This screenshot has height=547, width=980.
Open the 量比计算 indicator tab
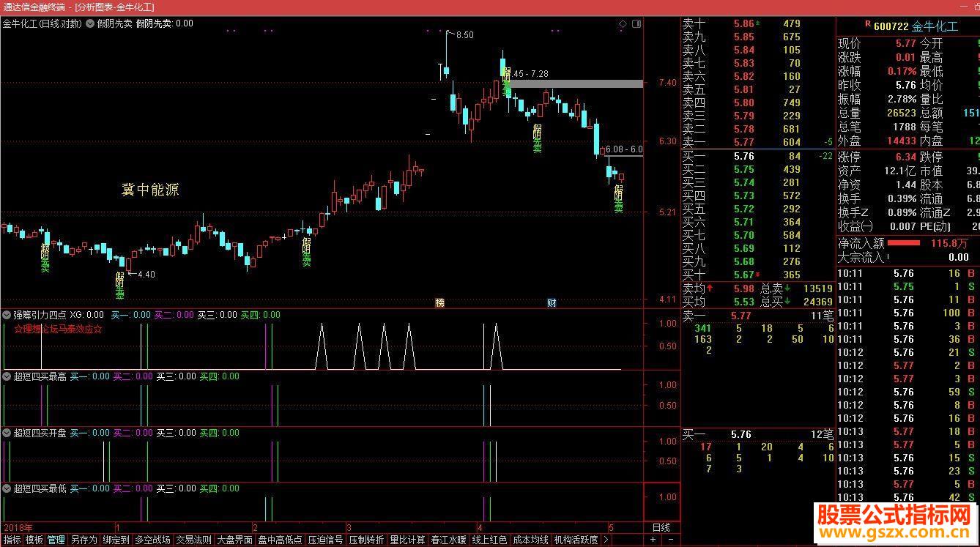click(407, 540)
